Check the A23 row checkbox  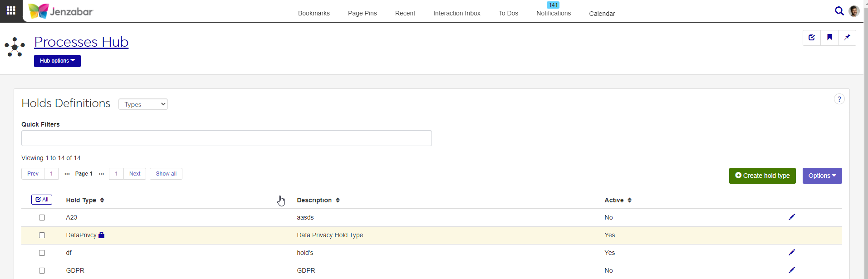tap(42, 218)
